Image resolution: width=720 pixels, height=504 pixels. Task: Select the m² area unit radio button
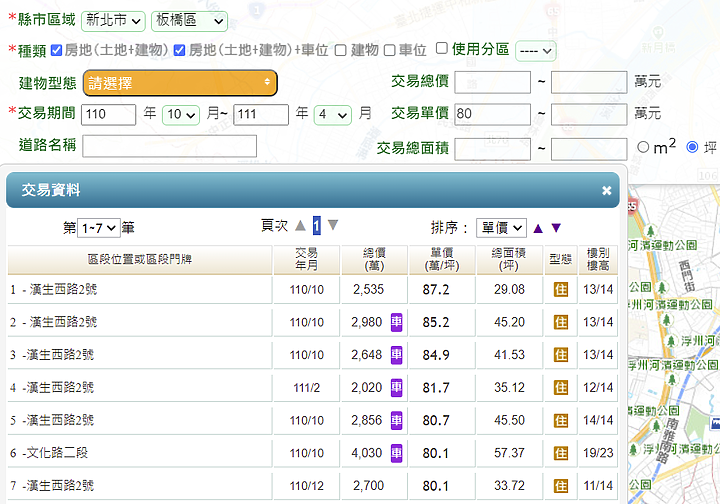coord(643,147)
